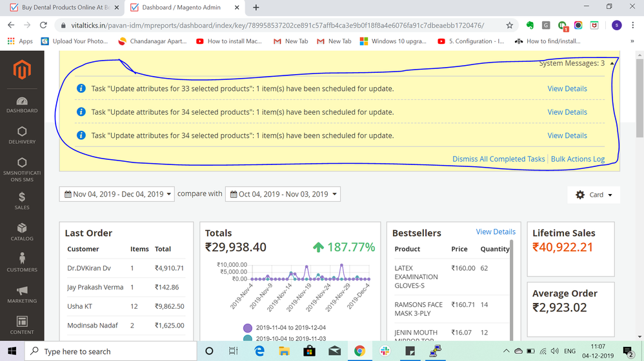
Task: Open the Delhivery sidebar menu
Action: [22, 135]
